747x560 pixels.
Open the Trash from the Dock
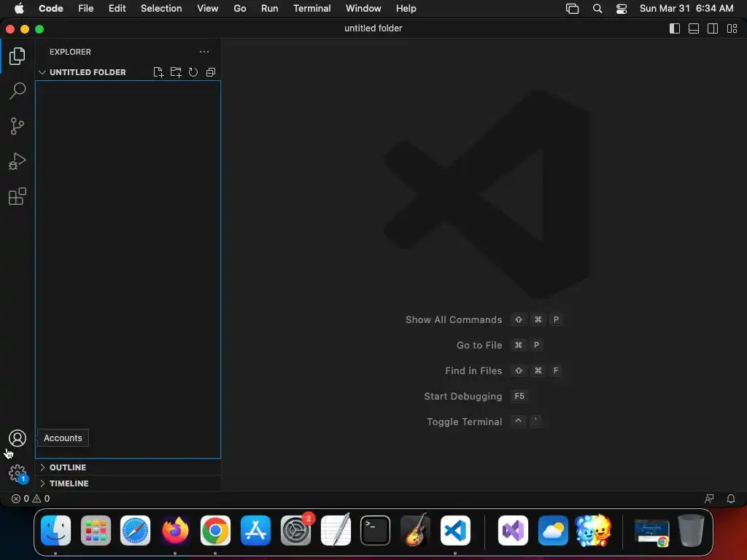pos(692,531)
